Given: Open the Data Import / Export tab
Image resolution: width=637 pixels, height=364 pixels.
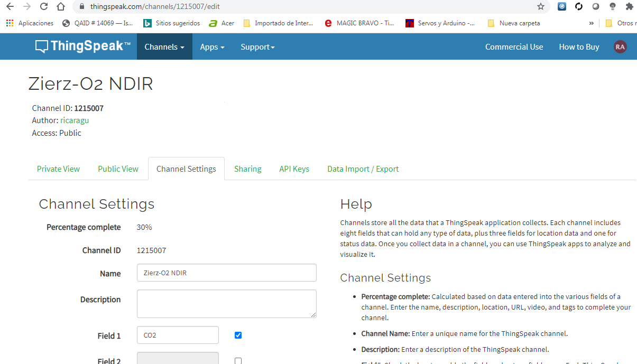Looking at the screenshot, I should 363,169.
